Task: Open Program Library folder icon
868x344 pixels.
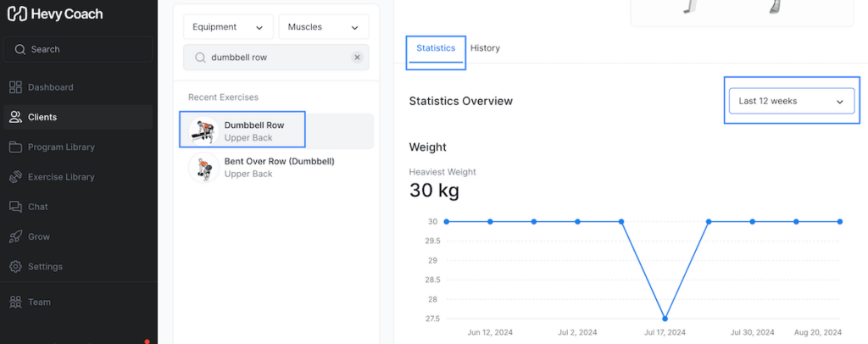Action: pos(15,147)
